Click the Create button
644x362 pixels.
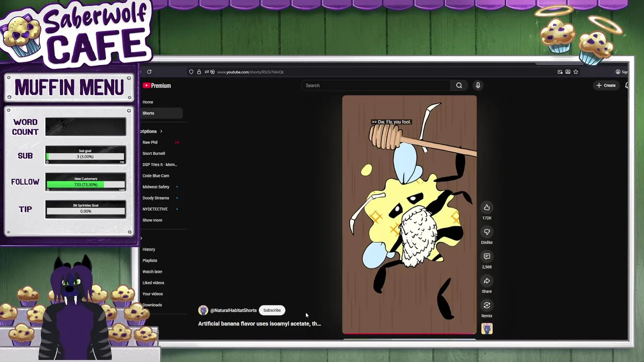606,85
